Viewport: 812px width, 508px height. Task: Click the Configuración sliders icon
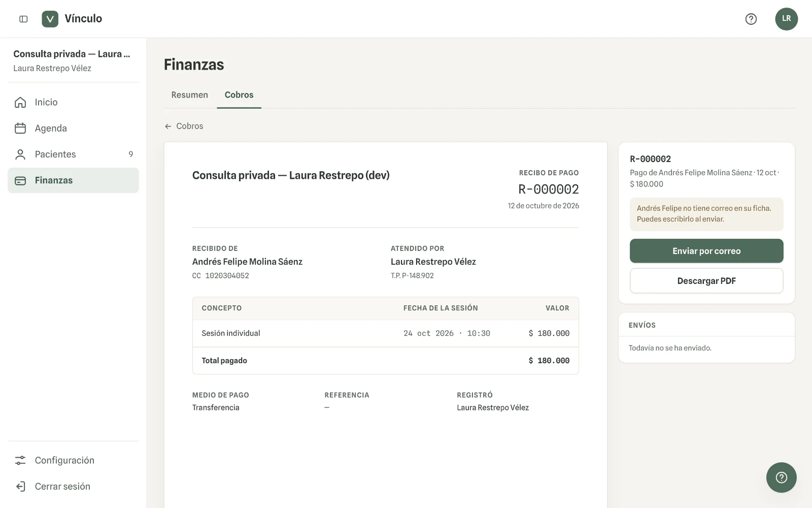[20, 460]
